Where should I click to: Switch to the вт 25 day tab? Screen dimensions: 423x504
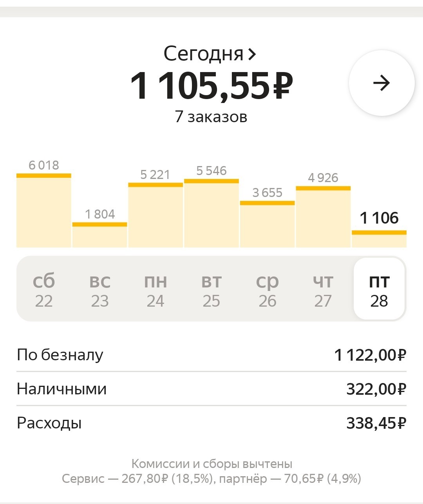(x=211, y=290)
